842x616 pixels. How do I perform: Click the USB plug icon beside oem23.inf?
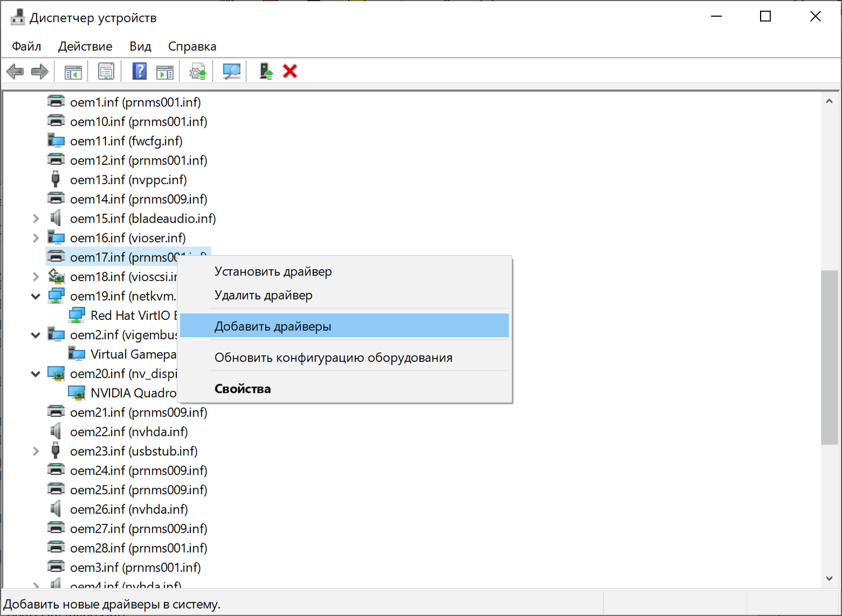pyautogui.click(x=56, y=450)
